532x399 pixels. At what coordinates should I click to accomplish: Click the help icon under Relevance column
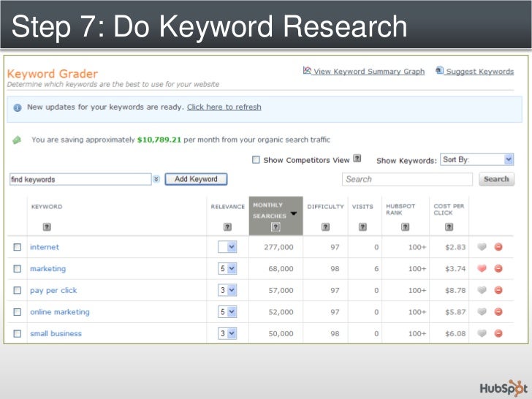[227, 227]
